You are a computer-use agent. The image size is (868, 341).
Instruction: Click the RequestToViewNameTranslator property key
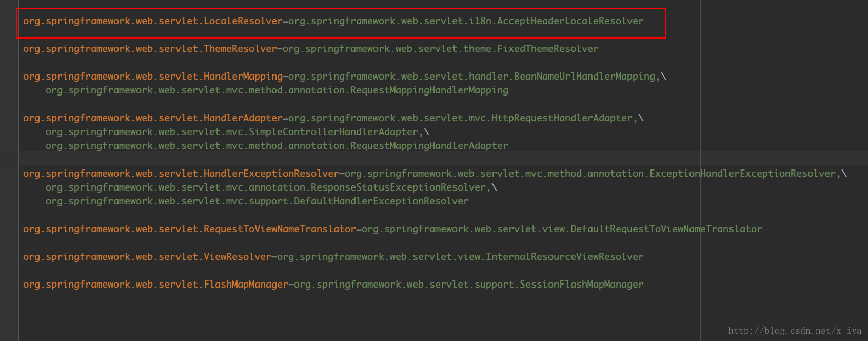tap(189, 229)
